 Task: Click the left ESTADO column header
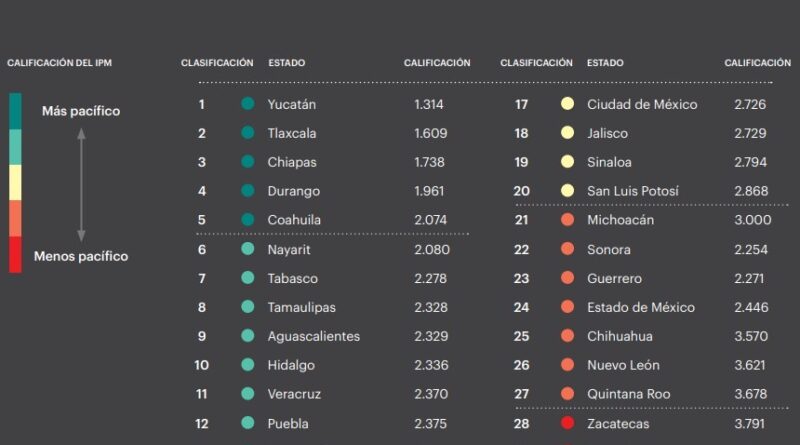coord(287,63)
